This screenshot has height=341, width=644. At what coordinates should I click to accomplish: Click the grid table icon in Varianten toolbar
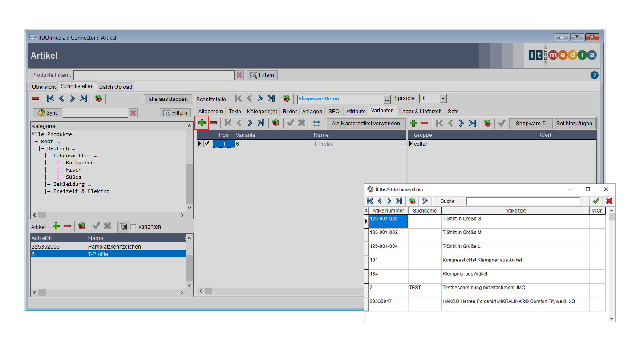coord(316,123)
